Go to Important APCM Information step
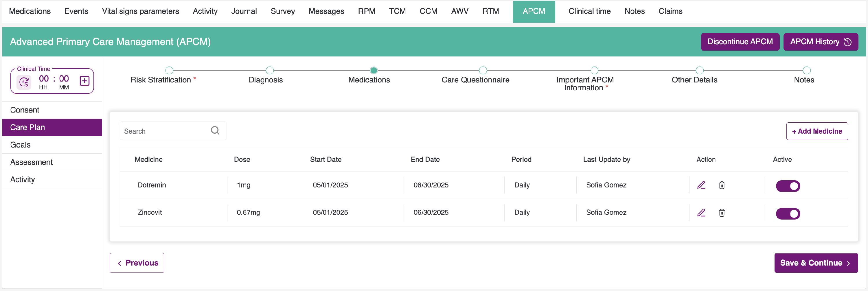 (594, 70)
